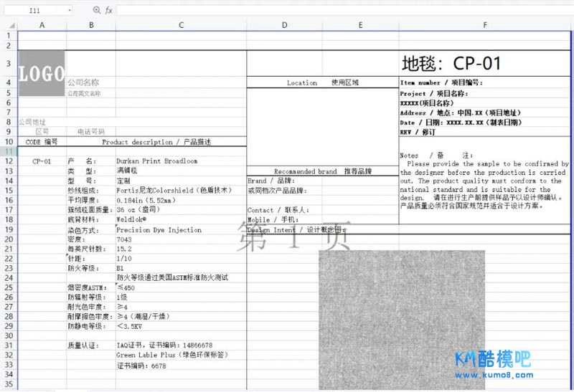574x392 pixels.
Task: Click the fx insert function icon
Action: pos(109,11)
